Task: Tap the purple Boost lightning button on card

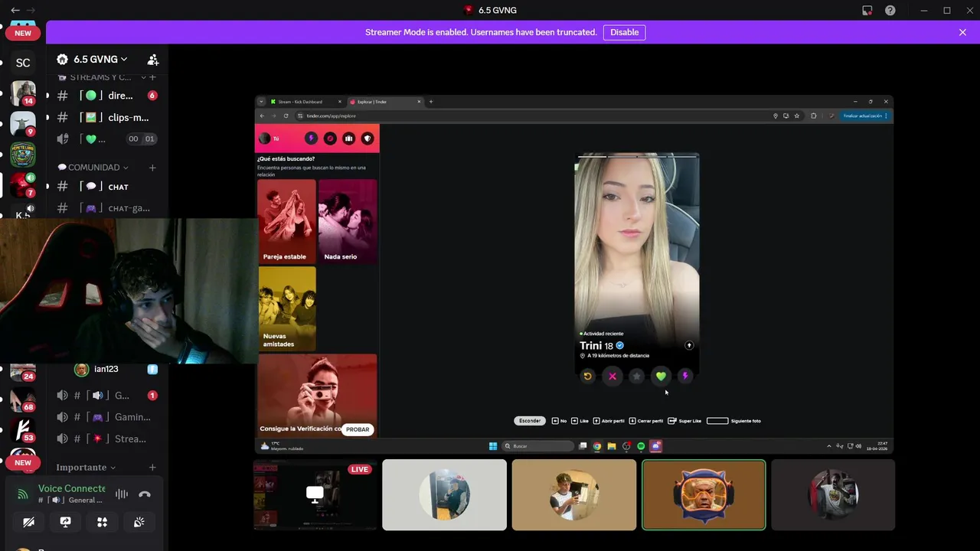Action: tap(685, 376)
